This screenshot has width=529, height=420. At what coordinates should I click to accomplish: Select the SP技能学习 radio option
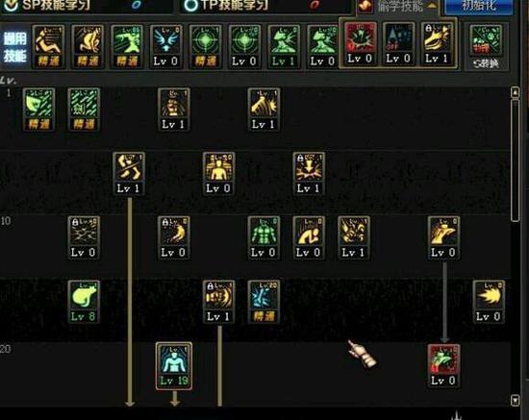[11, 5]
